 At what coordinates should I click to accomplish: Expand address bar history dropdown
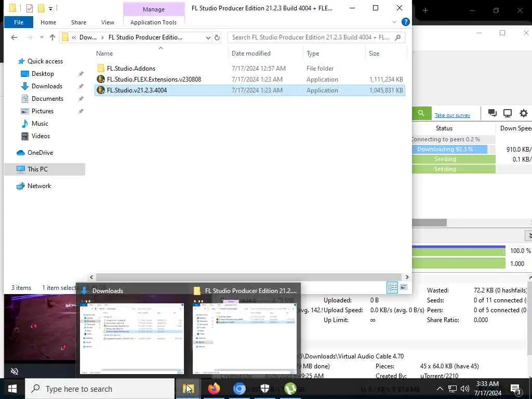tap(208, 37)
